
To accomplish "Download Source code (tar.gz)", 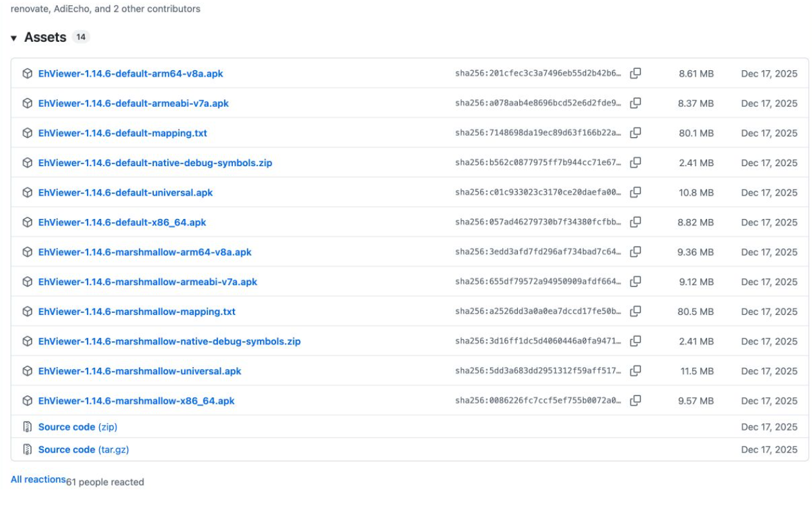I will pos(84,449).
